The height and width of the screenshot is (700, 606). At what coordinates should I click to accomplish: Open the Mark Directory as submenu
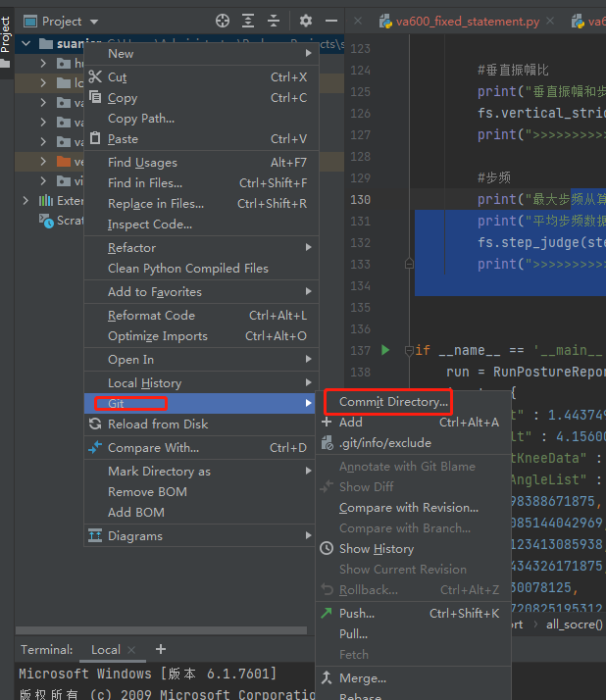pos(201,472)
